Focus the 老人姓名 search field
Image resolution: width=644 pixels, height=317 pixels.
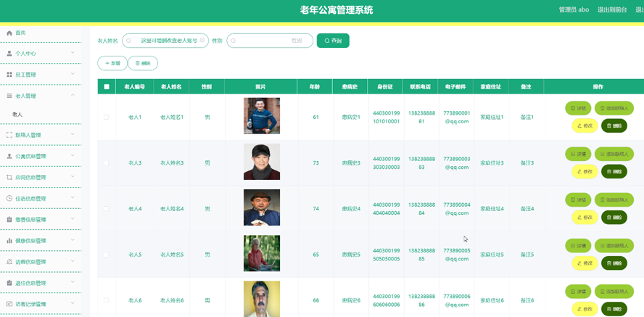165,41
